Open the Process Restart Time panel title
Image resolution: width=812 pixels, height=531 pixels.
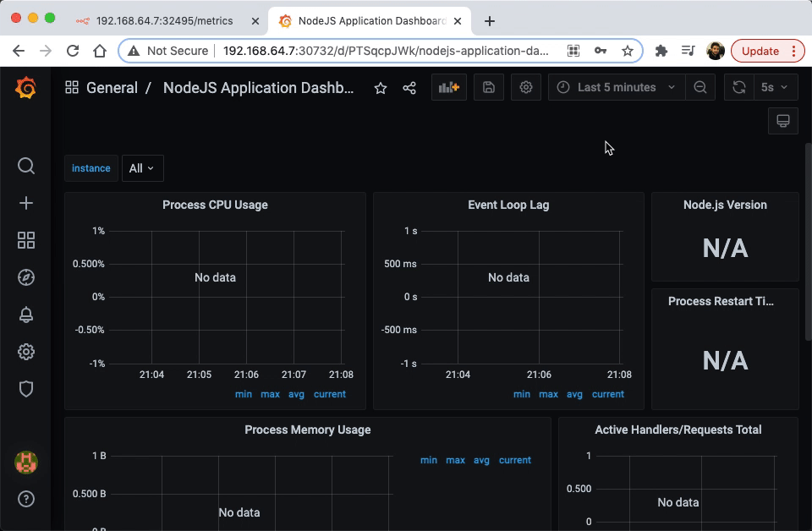(x=721, y=301)
